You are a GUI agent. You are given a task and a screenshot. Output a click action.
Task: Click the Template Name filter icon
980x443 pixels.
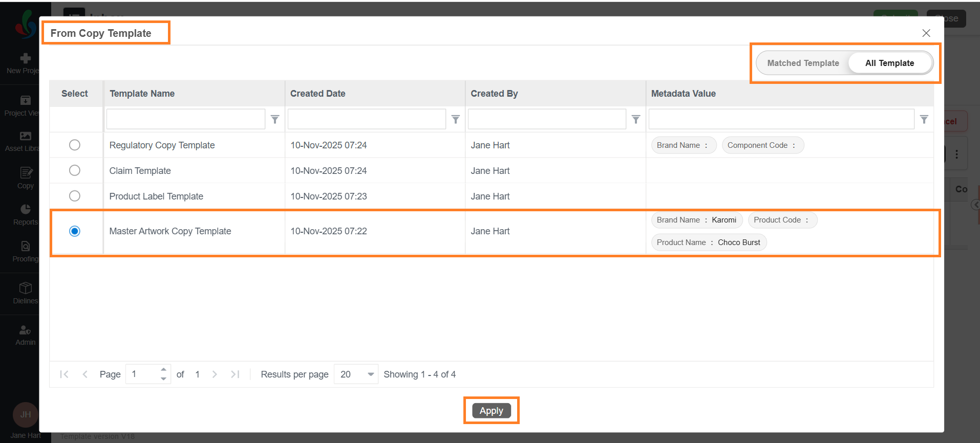(x=275, y=119)
